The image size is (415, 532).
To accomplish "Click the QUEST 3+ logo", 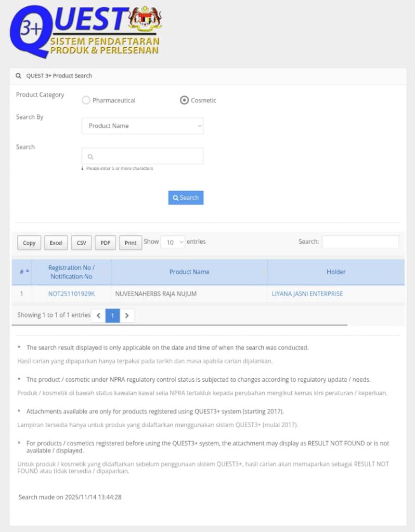I will point(68,31).
